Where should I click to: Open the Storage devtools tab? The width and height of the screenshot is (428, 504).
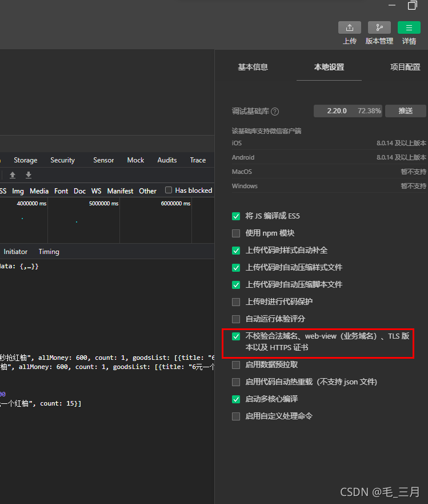coord(25,160)
